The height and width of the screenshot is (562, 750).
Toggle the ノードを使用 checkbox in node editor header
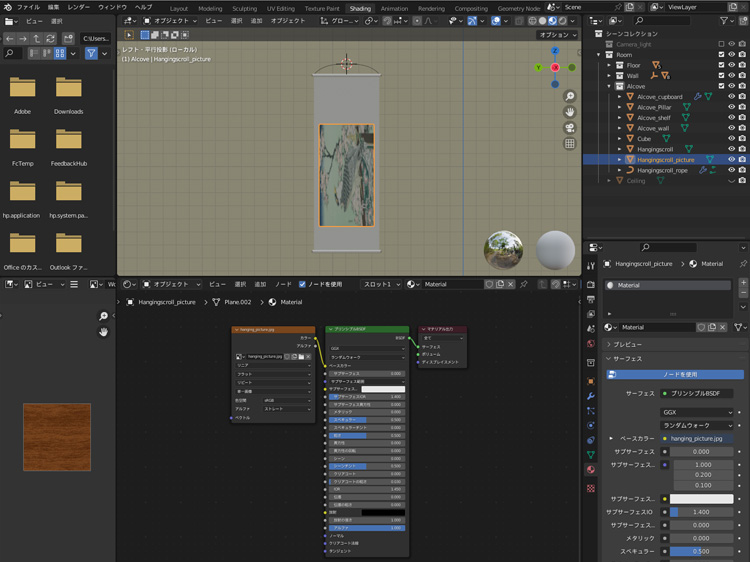(x=302, y=284)
